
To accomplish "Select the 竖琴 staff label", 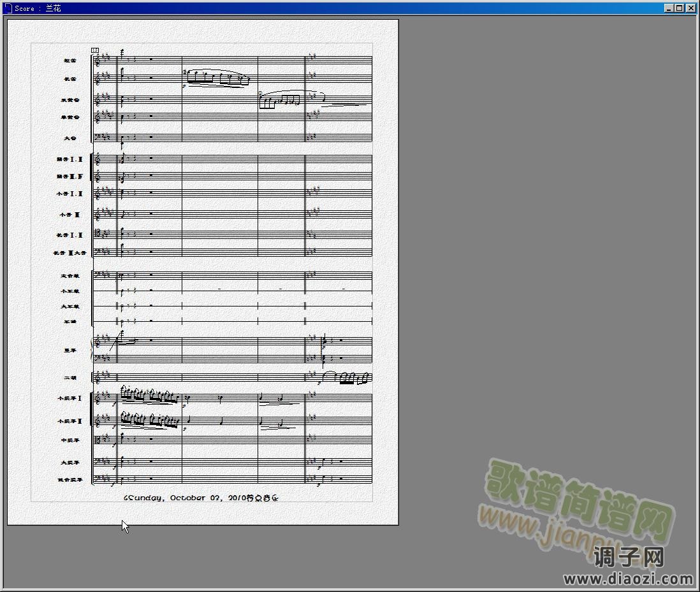I will tap(70, 350).
